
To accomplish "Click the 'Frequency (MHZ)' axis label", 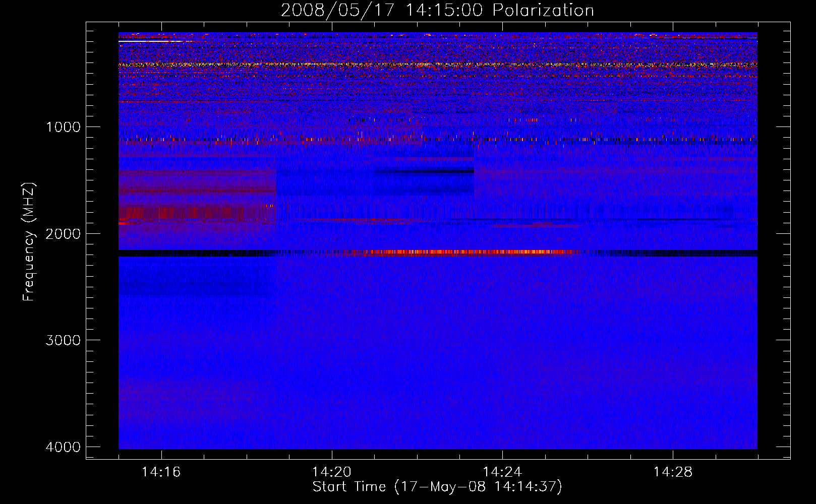I will tap(29, 242).
